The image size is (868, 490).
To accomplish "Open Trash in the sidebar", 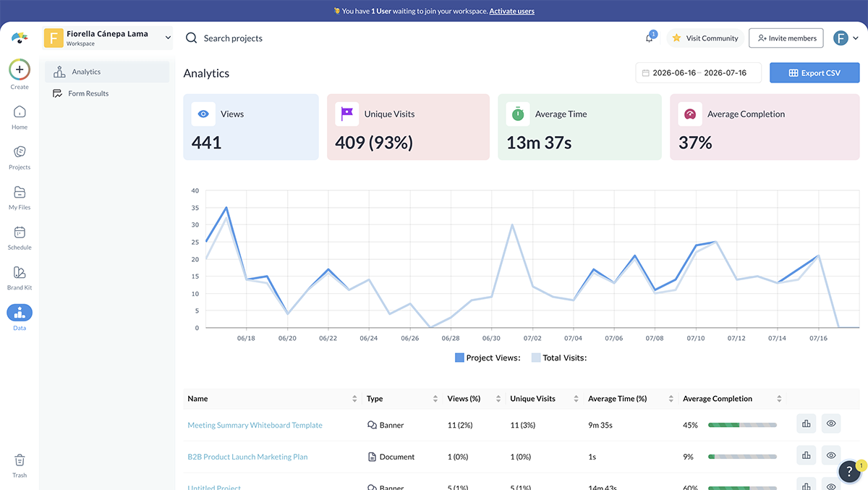I will (20, 465).
